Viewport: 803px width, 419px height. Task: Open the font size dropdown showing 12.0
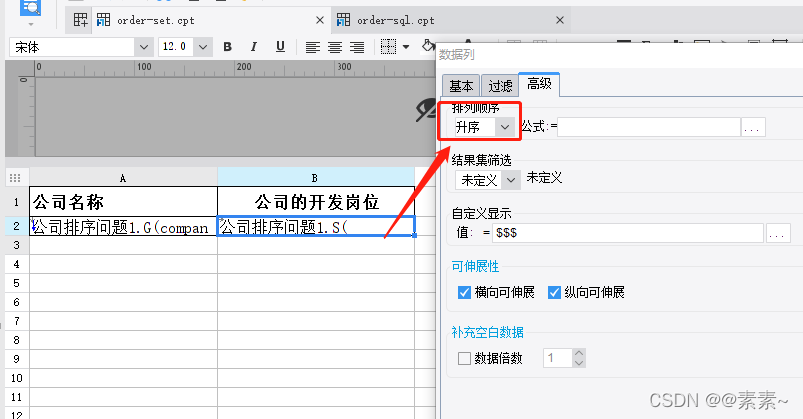[x=203, y=47]
